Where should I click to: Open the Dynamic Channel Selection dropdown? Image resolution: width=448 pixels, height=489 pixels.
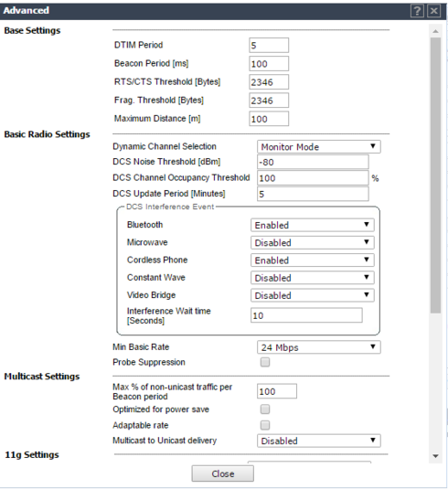click(318, 146)
